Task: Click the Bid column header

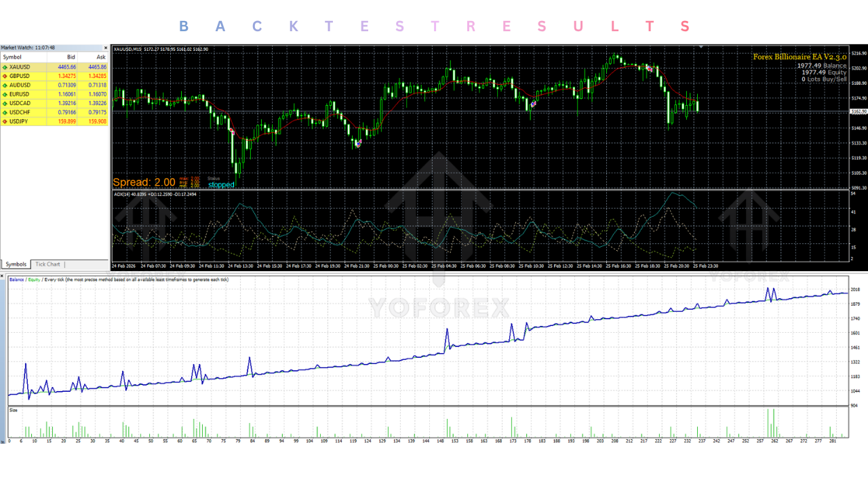Action: click(x=62, y=58)
